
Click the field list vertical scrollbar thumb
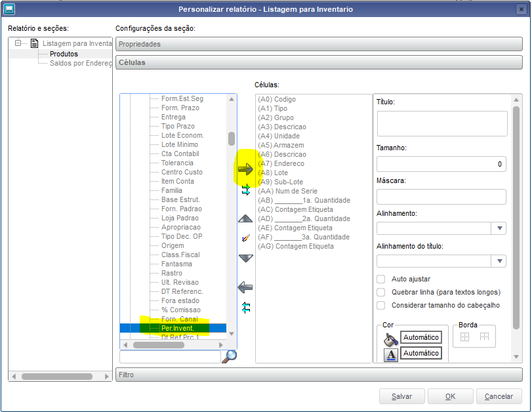[x=232, y=138]
